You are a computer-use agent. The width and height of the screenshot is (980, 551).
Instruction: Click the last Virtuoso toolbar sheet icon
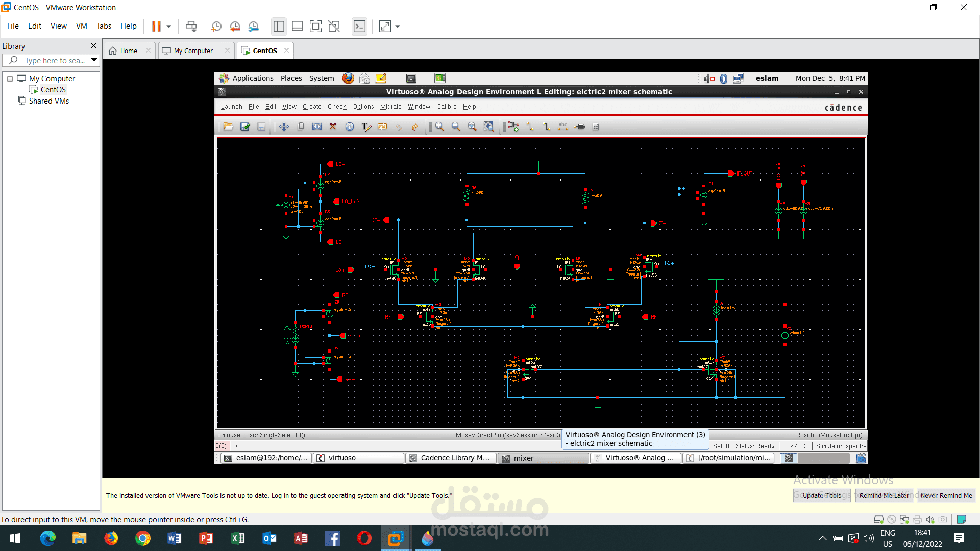(x=596, y=127)
